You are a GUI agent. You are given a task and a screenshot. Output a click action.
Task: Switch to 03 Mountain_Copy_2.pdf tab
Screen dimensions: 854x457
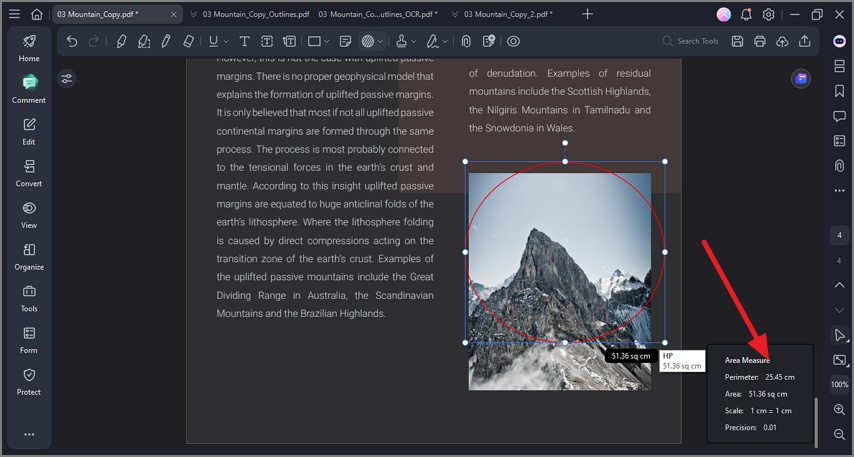click(508, 14)
